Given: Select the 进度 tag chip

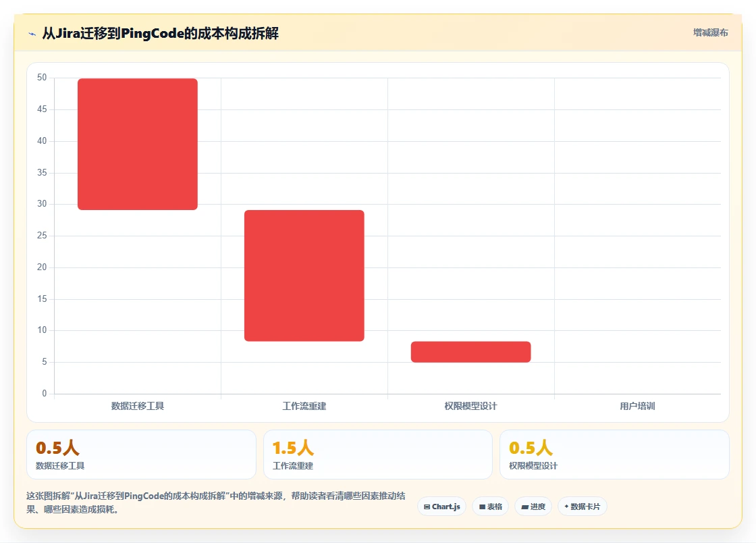Looking at the screenshot, I should pyautogui.click(x=533, y=507).
